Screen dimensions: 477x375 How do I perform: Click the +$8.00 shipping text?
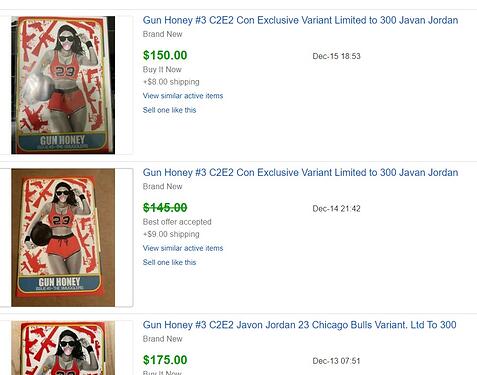tap(171, 82)
